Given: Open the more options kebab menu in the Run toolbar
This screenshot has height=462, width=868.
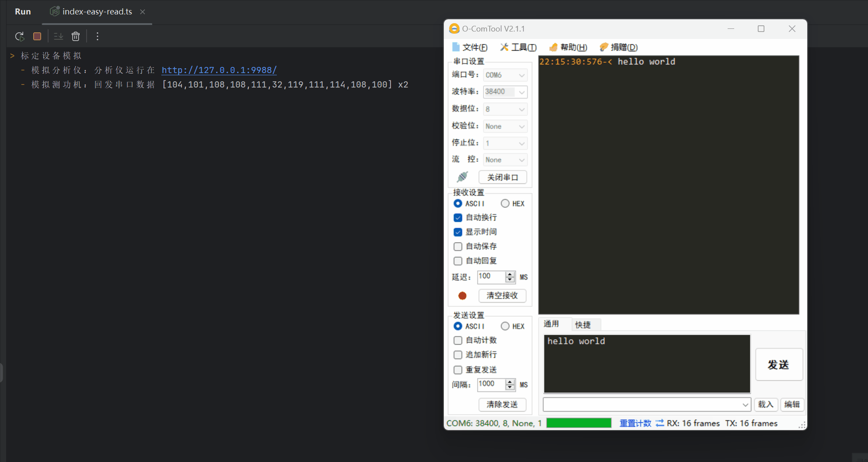Looking at the screenshot, I should pos(98,36).
